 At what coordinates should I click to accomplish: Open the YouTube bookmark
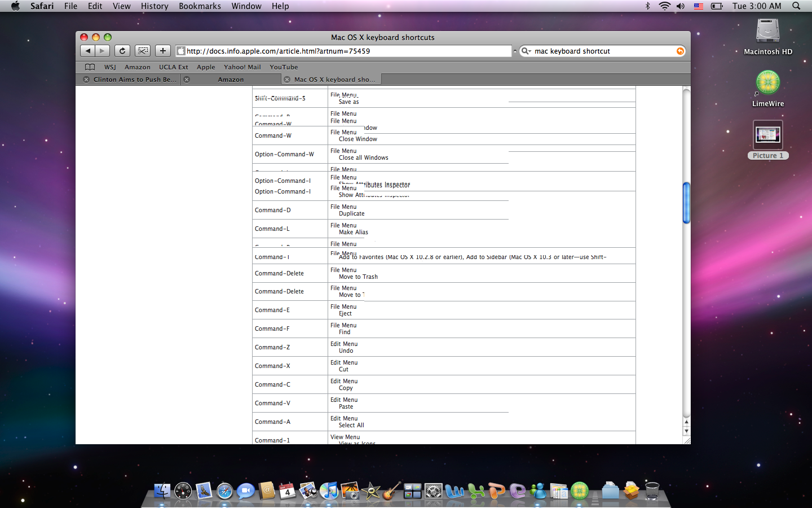(284, 67)
